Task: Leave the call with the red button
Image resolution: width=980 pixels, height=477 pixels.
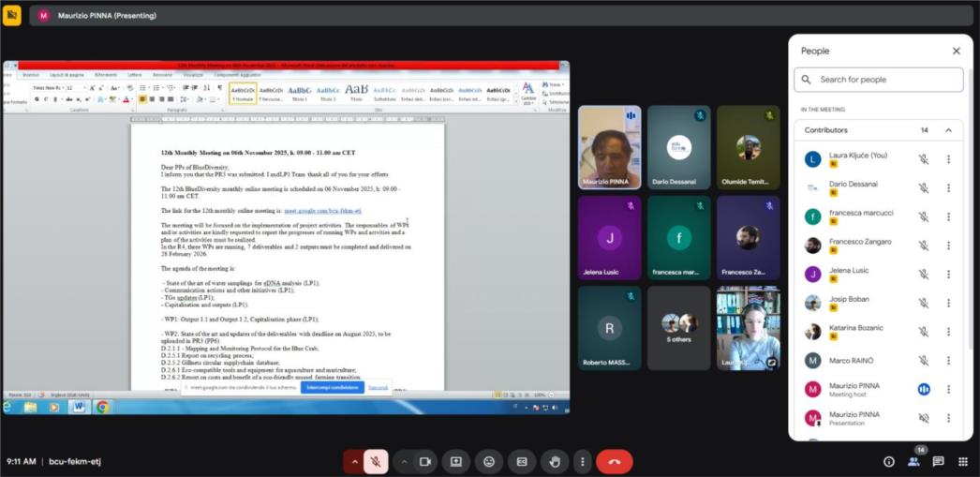Action: (x=615, y=461)
